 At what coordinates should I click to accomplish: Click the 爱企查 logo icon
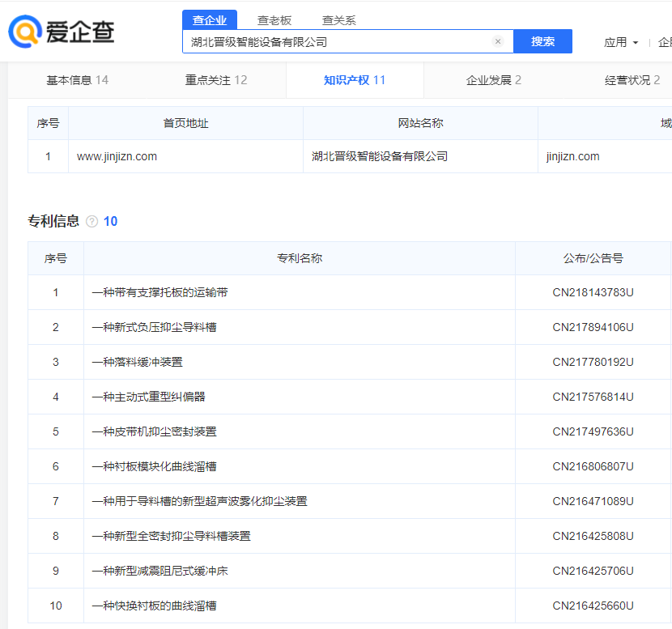click(x=26, y=31)
